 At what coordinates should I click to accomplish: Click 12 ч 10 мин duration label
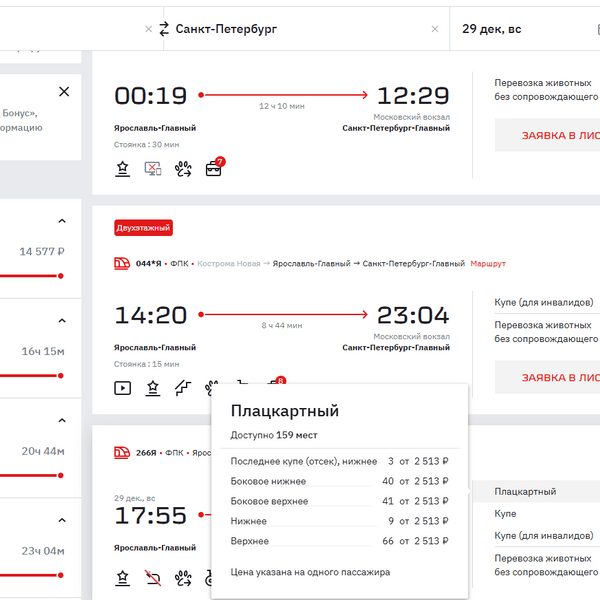[282, 106]
